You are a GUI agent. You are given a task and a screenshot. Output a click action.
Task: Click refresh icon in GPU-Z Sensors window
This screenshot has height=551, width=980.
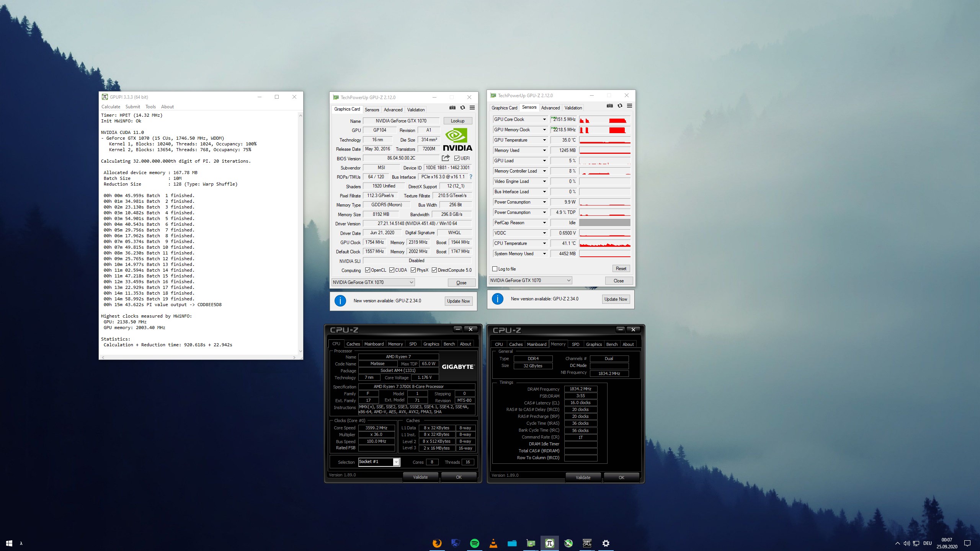pyautogui.click(x=620, y=106)
